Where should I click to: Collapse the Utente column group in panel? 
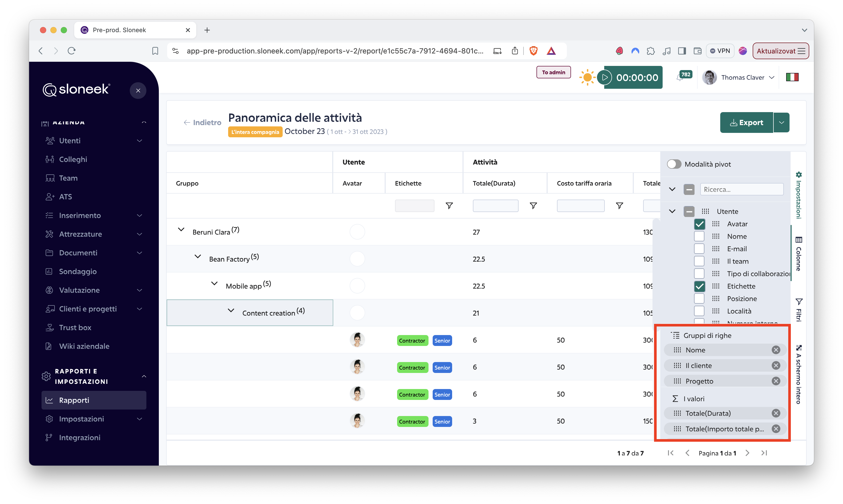pos(672,211)
